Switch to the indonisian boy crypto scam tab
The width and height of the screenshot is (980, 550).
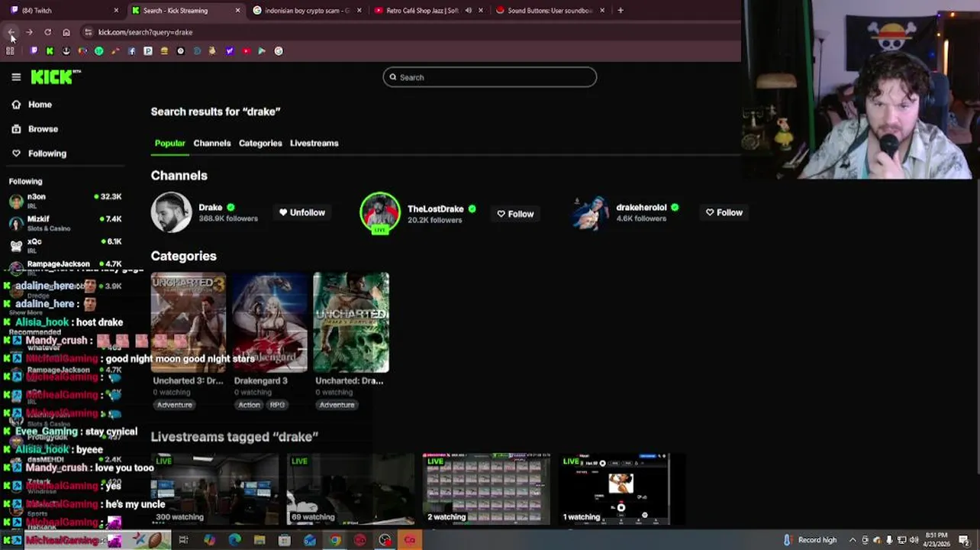[305, 10]
